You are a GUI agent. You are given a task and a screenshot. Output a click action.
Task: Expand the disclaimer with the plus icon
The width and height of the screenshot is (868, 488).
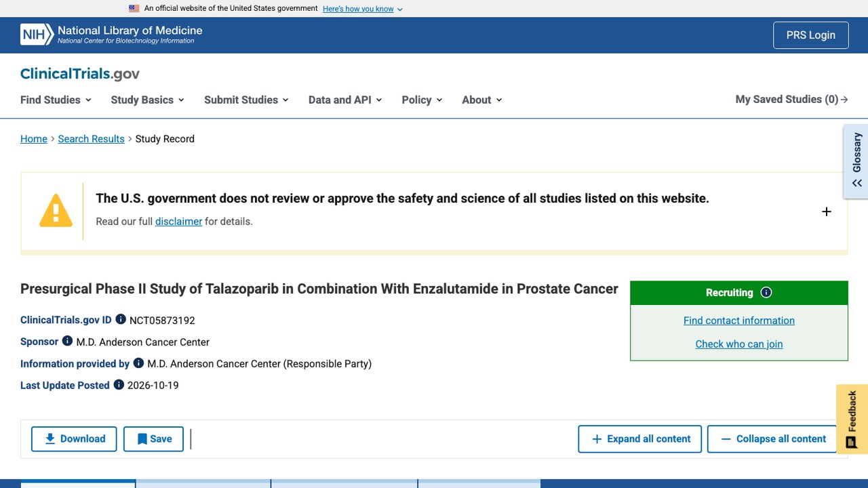click(x=827, y=211)
